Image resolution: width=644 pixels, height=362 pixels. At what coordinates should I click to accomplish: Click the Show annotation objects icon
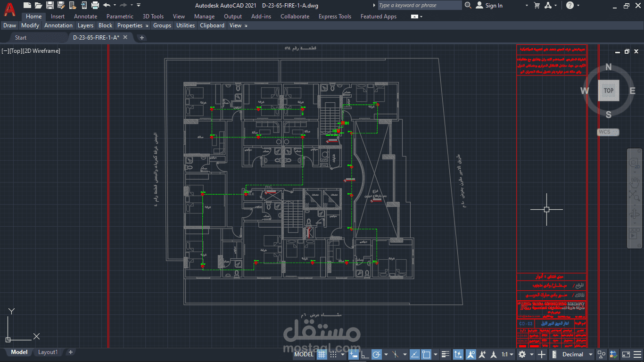coord(471,354)
